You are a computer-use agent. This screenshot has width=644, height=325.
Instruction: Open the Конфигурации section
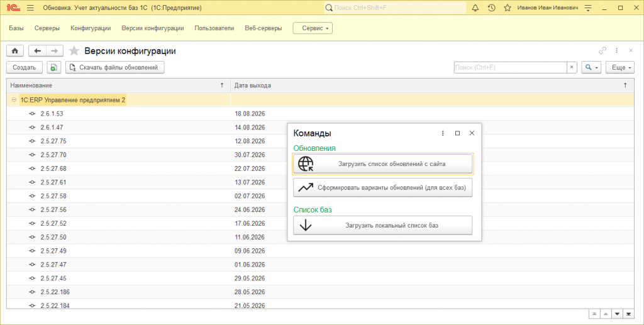pos(91,28)
